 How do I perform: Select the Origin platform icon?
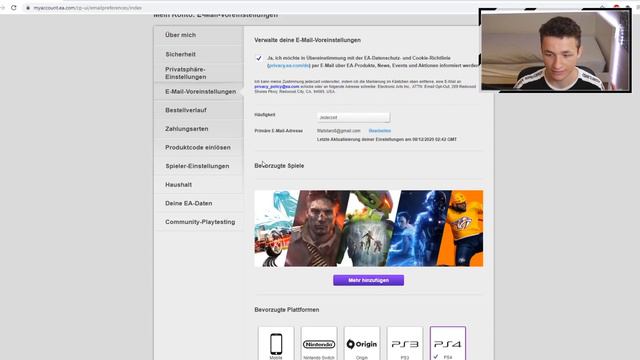(x=362, y=344)
